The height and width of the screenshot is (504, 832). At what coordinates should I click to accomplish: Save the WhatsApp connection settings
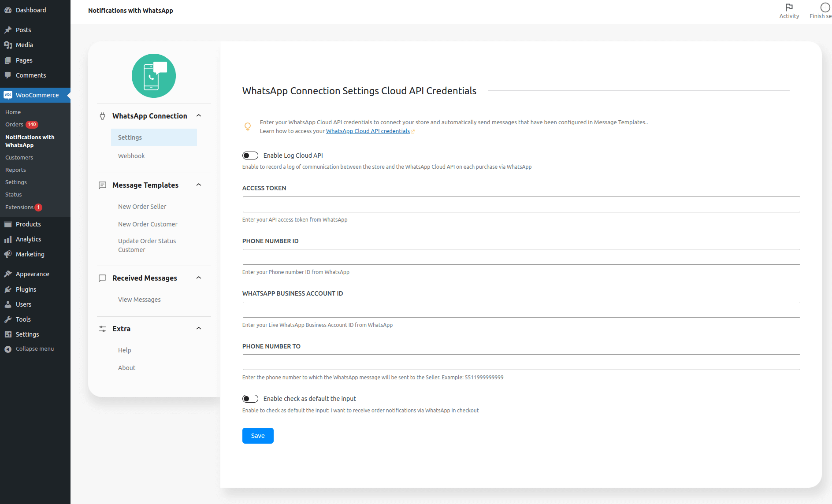257,435
